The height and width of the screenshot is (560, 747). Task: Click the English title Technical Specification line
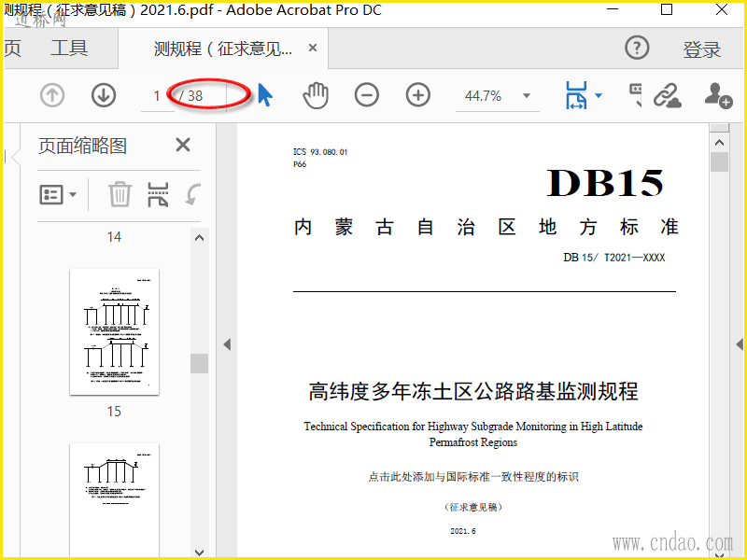coord(473,427)
